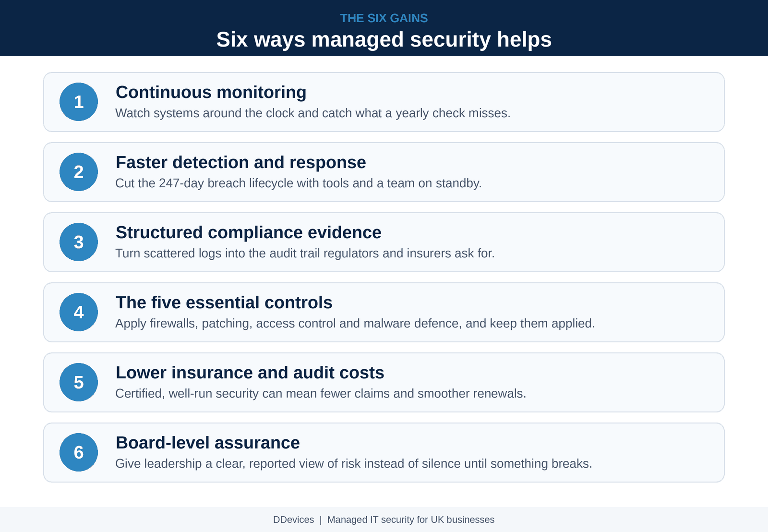
Task: Click the number 2 circle badge
Action: 79,172
